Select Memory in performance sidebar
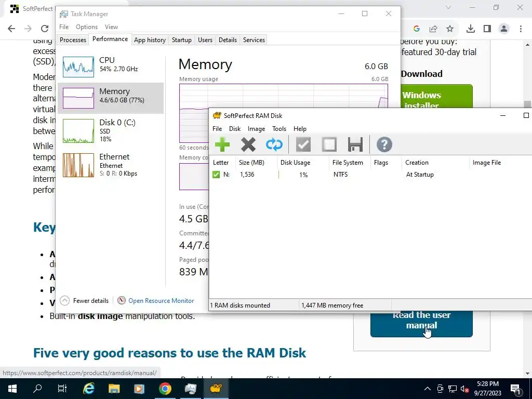Image resolution: width=532 pixels, height=399 pixels. click(111, 98)
